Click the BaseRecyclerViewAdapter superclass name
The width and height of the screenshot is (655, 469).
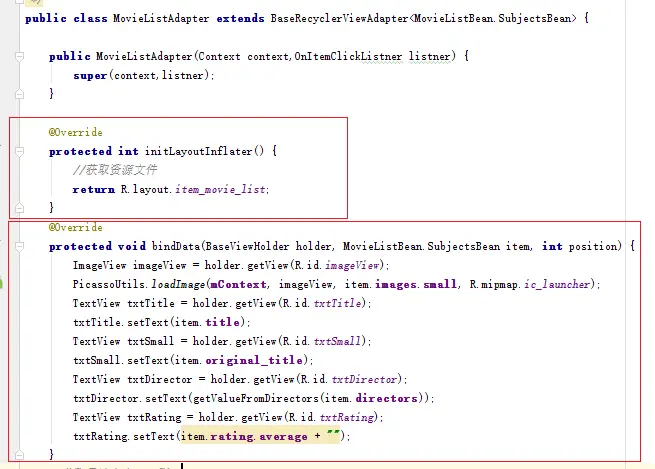pos(339,18)
